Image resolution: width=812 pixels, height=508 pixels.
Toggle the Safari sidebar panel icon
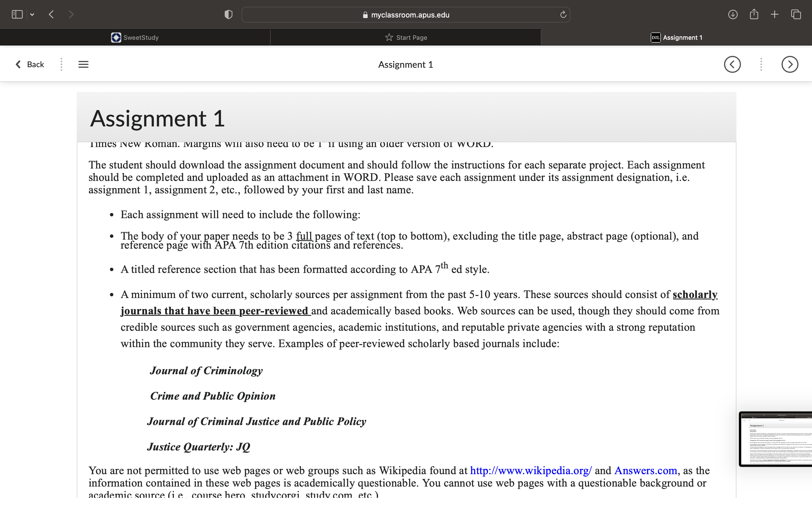click(17, 14)
